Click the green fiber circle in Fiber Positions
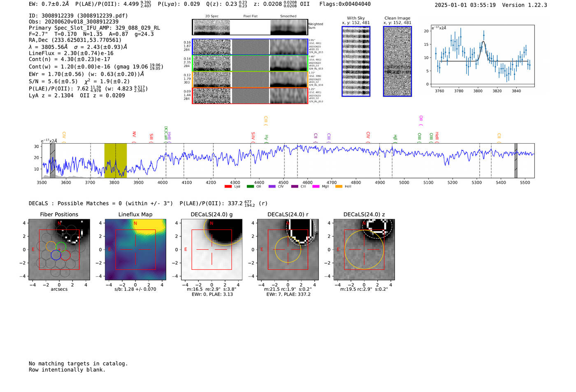 pyautogui.click(x=61, y=247)
